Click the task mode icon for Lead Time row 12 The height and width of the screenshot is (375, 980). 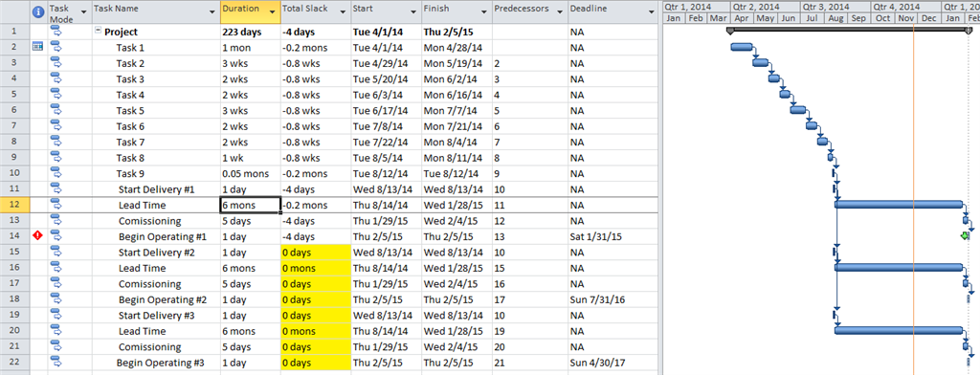[x=56, y=205]
